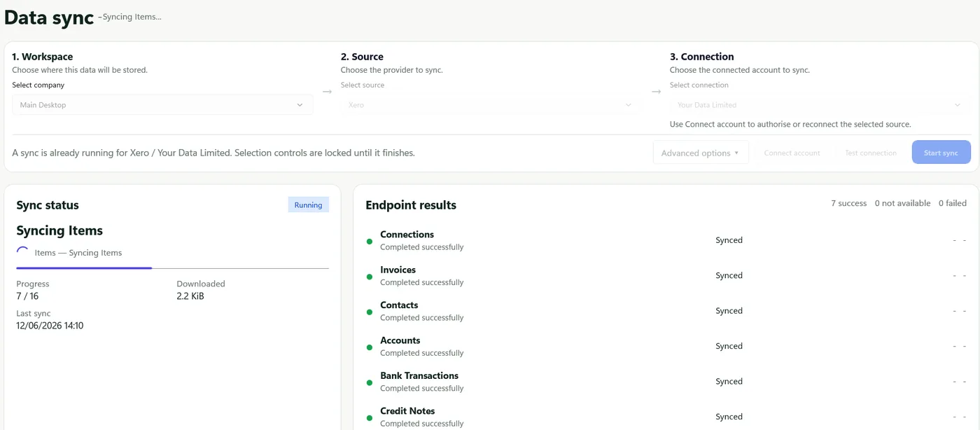Click the Completed successfully text under Invoices
980x430 pixels.
pyautogui.click(x=422, y=282)
